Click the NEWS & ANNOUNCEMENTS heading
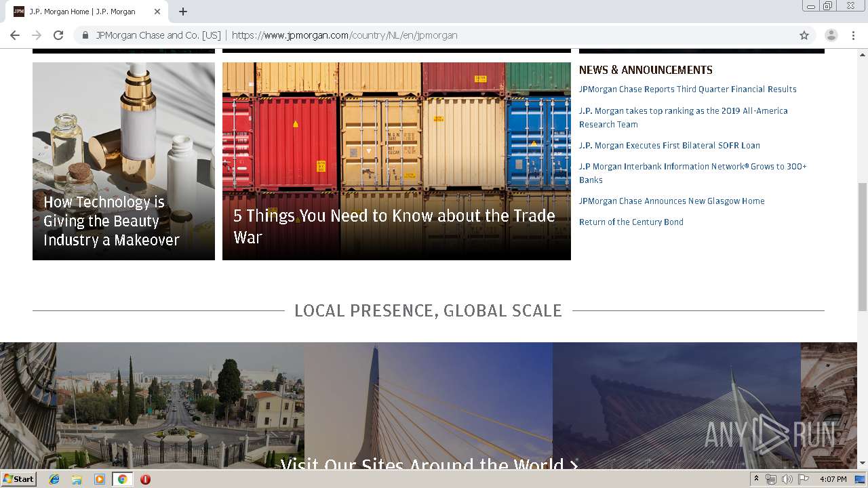This screenshot has width=868, height=488. point(646,70)
